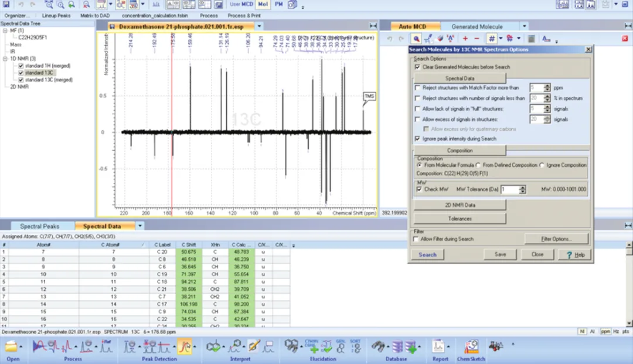
Task: Select the pencil annotation icon in Interpret
Action: click(254, 346)
